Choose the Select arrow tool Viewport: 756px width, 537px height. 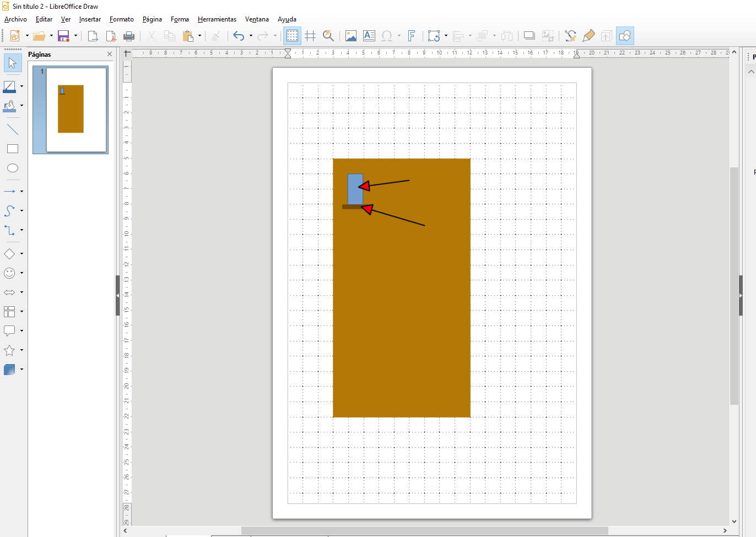[x=13, y=63]
